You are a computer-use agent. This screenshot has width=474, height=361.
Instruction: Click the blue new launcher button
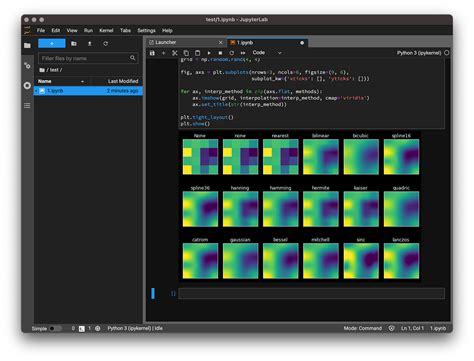[52, 44]
